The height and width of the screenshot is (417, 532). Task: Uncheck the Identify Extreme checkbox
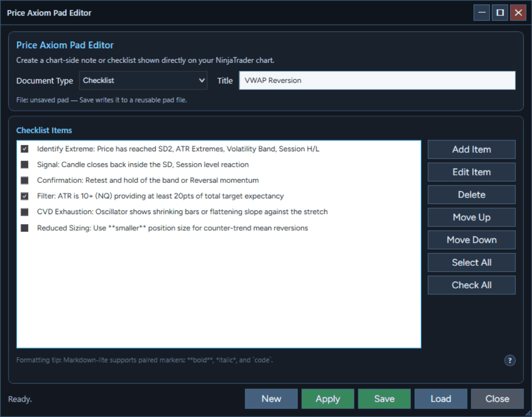point(25,149)
